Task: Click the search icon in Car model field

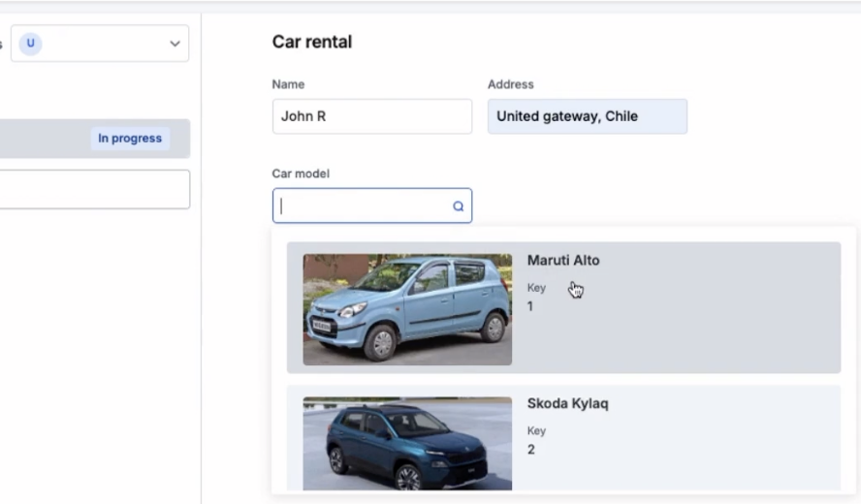Action: 458,206
